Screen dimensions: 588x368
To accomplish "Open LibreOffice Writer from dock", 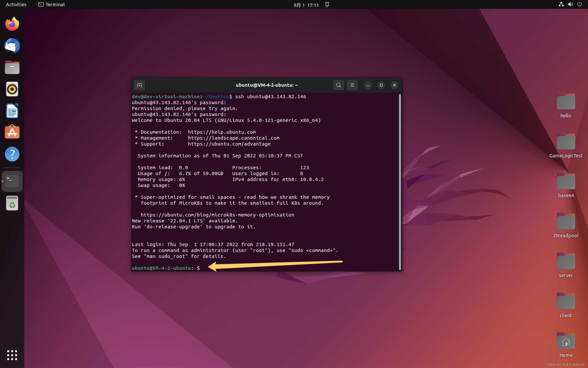I will click(x=12, y=111).
